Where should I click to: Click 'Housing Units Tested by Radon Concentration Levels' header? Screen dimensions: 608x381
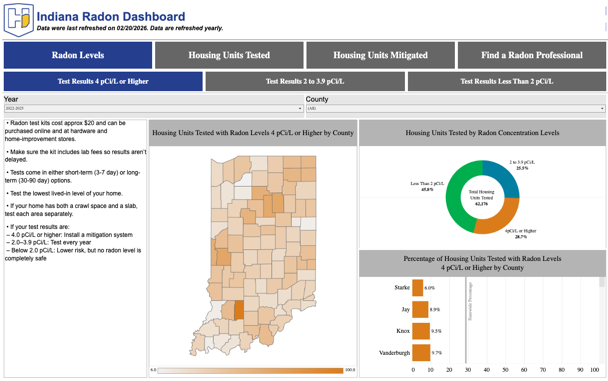tap(482, 133)
